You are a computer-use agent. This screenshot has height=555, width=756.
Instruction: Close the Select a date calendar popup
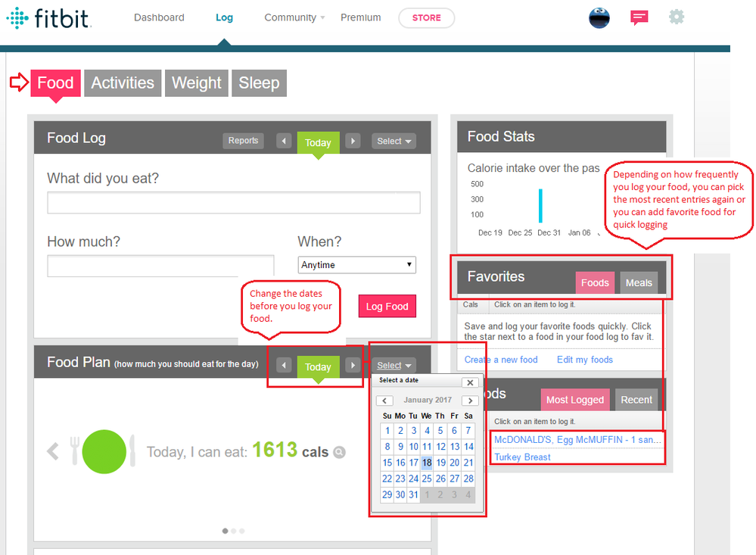pos(470,382)
